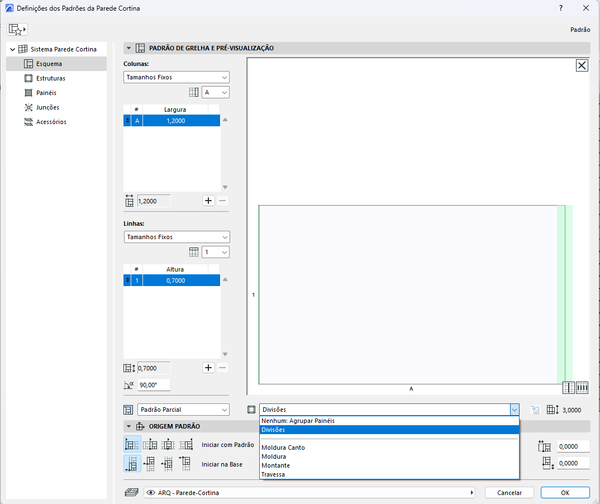Select third vertical pattern origin option

pyautogui.click(x=168, y=463)
